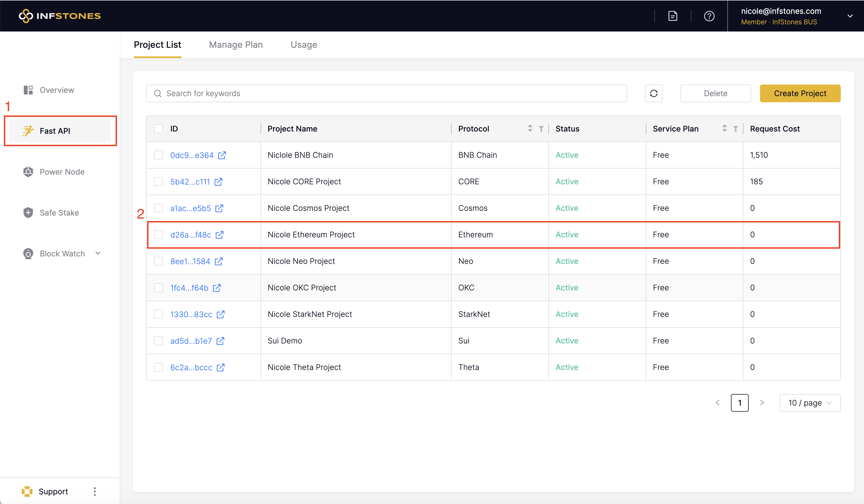
Task: Open the documentation icon in the header
Action: 673,16
